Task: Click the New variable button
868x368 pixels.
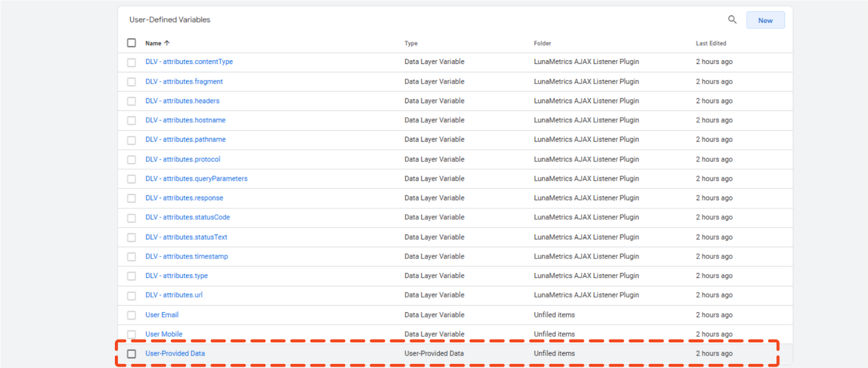Action: click(765, 20)
